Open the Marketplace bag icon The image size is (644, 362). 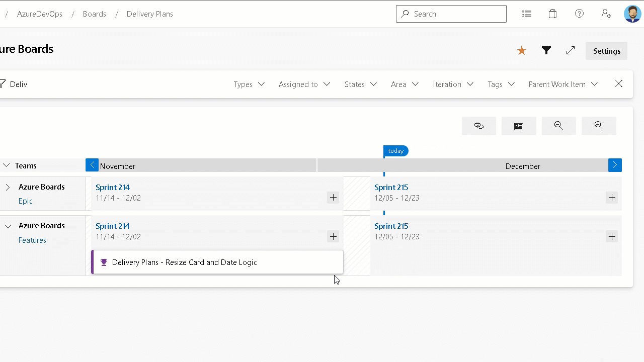552,14
